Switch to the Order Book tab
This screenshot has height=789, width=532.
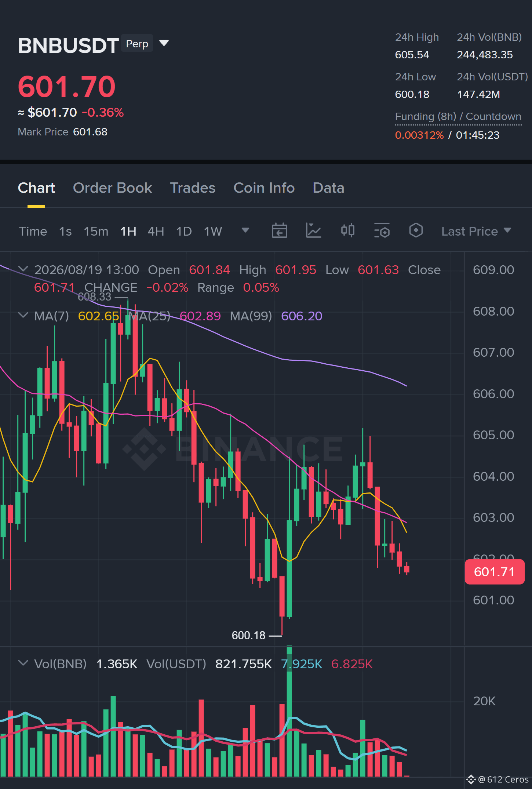tap(112, 188)
